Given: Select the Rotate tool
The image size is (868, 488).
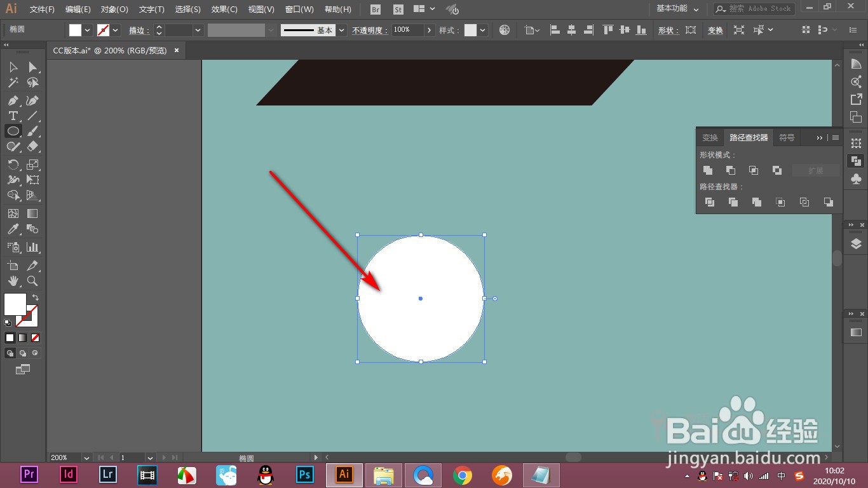Looking at the screenshot, I should click(x=13, y=165).
